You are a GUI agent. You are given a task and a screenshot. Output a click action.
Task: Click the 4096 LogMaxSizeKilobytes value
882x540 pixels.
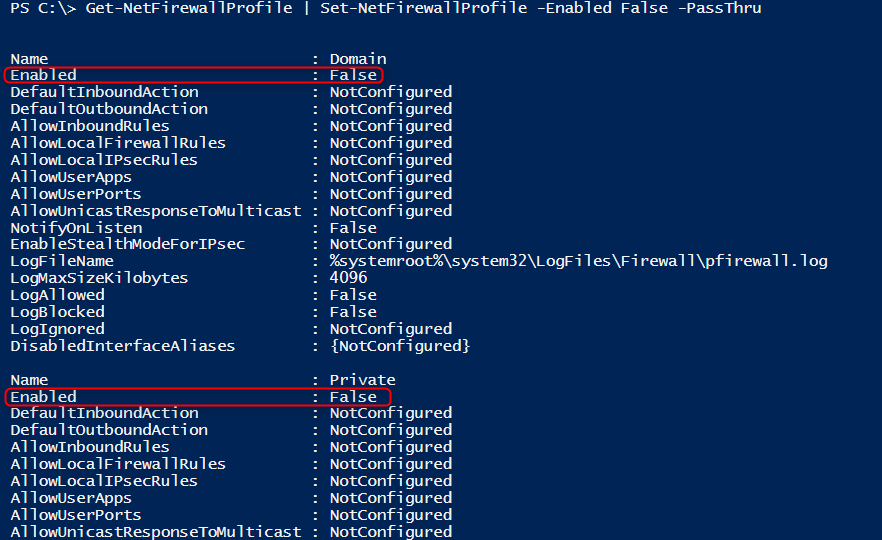coord(348,278)
